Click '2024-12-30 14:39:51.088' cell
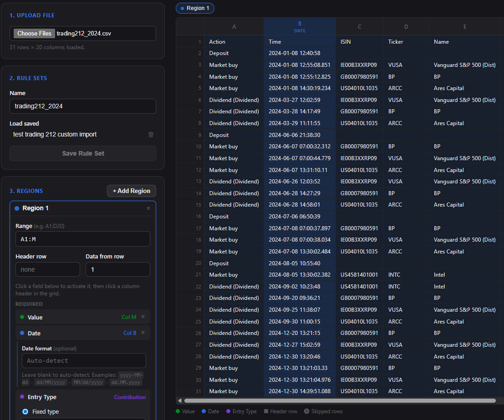This screenshot has width=504, height=420. 300,391
